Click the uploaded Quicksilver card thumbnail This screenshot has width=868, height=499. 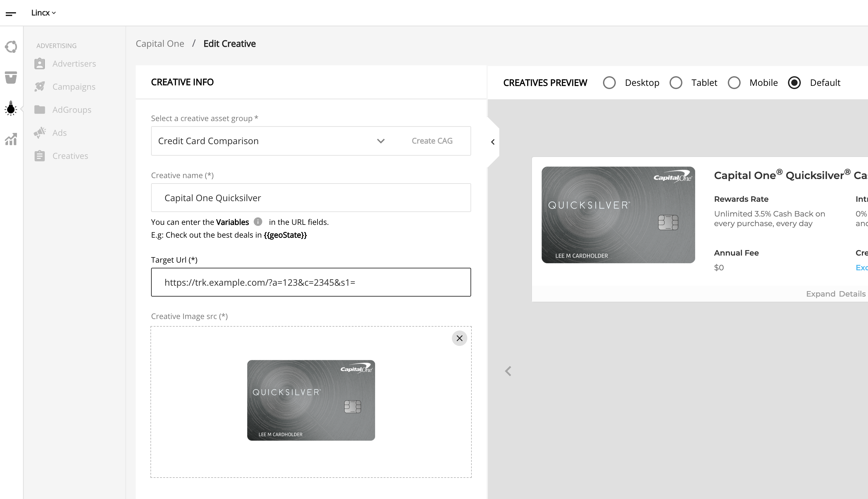click(x=311, y=400)
